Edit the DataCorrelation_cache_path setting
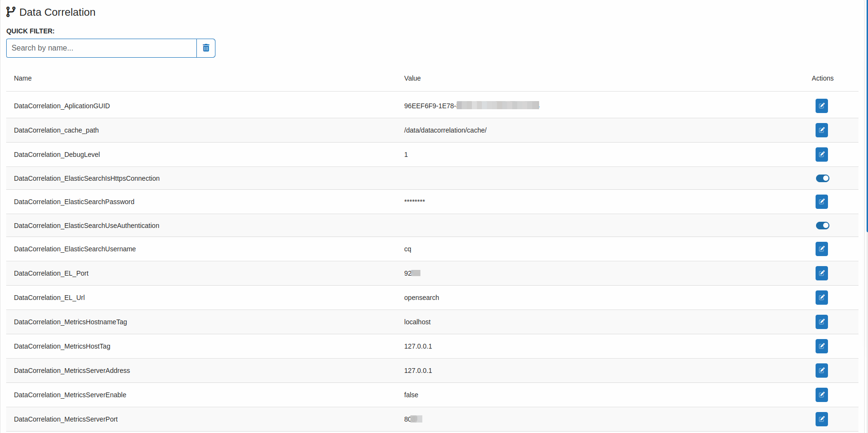 [x=821, y=130]
